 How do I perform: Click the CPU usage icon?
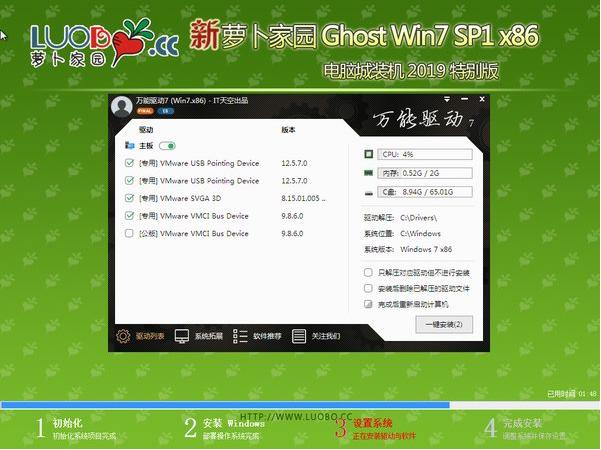click(368, 154)
